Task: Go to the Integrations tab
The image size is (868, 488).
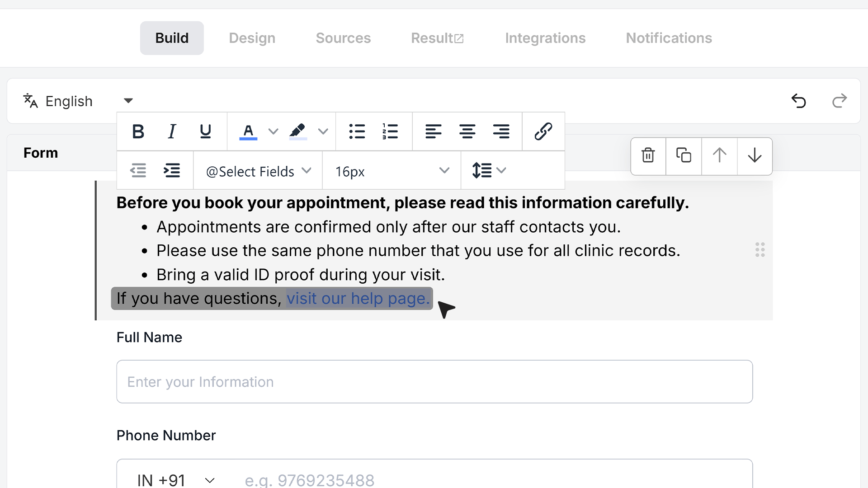Action: (x=545, y=38)
